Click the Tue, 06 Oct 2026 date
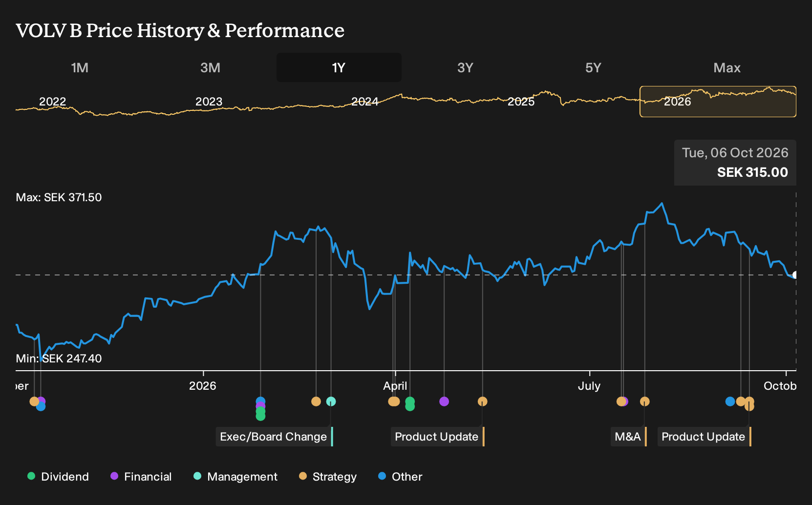Screen dimensions: 812x505 [x=735, y=153]
